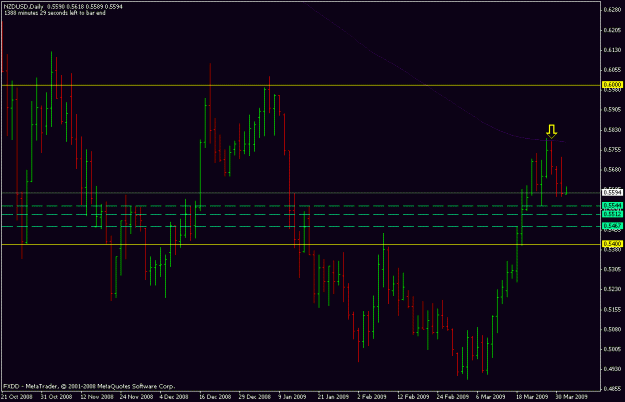
Task: Click the FXDD - MetaTrader copyright text
Action: click(x=89, y=386)
